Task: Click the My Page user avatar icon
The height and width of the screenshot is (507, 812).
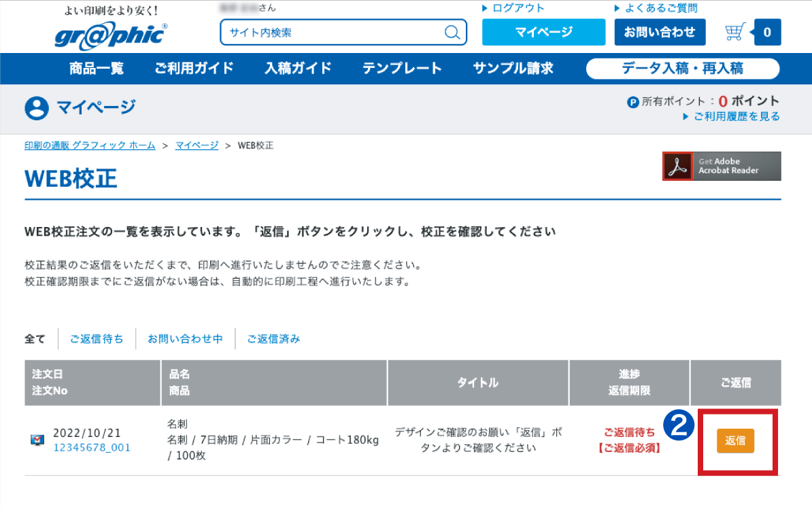Action: 37,108
